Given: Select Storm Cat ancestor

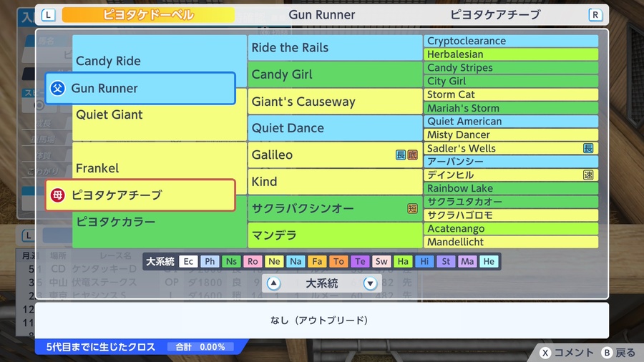Looking at the screenshot, I should [511, 94].
